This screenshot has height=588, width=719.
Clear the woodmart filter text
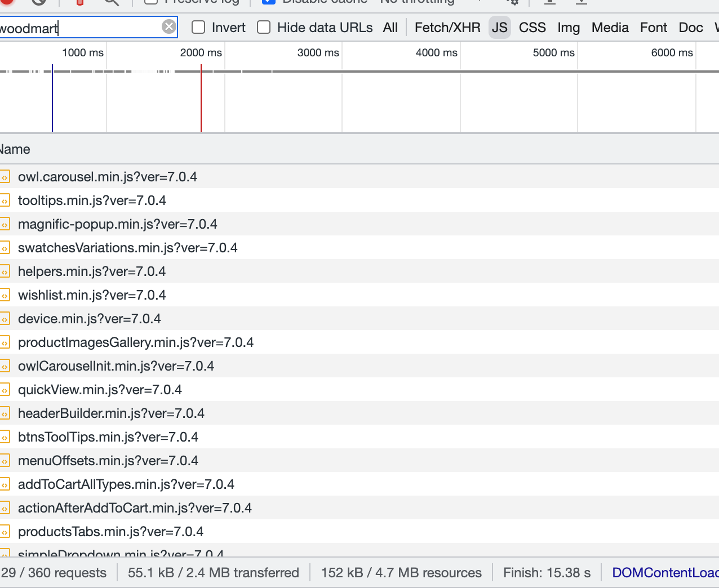coord(168,26)
